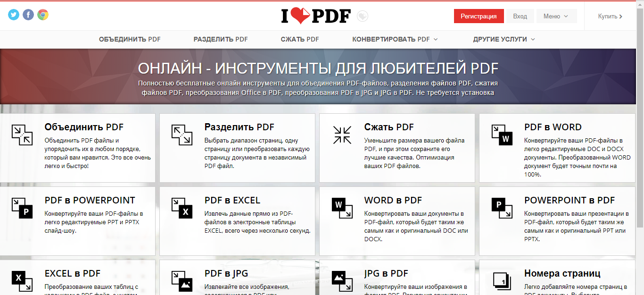Open the EXCEL в PDF card title

[x=72, y=273]
